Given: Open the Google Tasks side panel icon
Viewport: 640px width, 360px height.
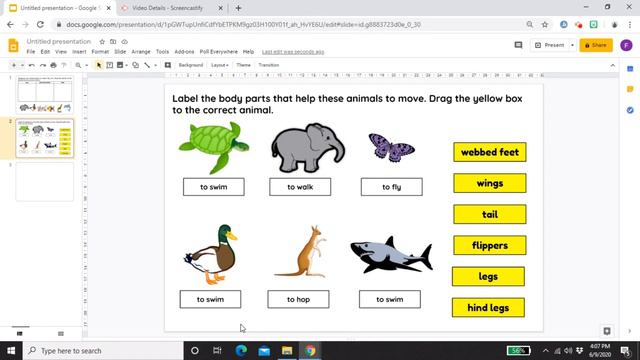Looking at the screenshot, I should (630, 110).
